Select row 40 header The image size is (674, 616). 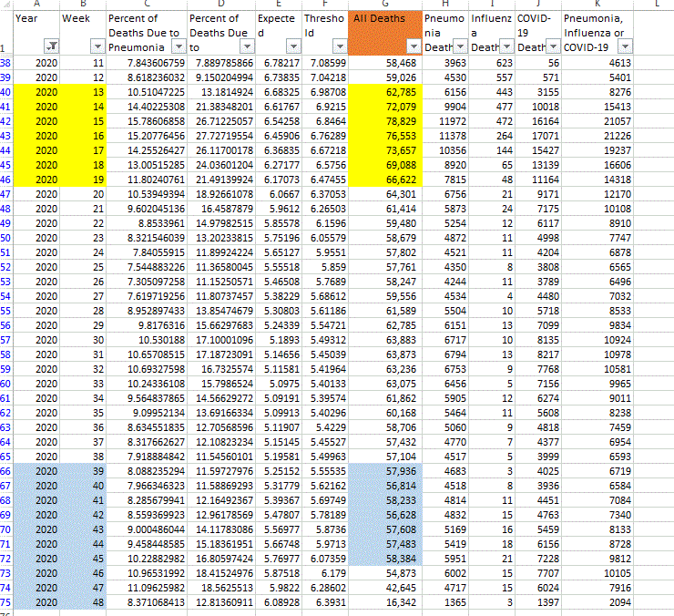click(6, 91)
